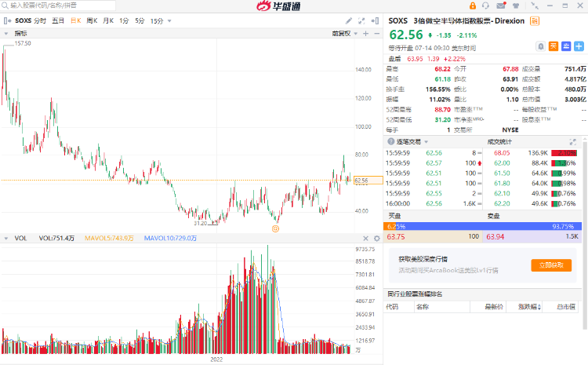Select the 15分 chart tab
Image resolution: width=588 pixels, height=365 pixels.
pyautogui.click(x=157, y=21)
